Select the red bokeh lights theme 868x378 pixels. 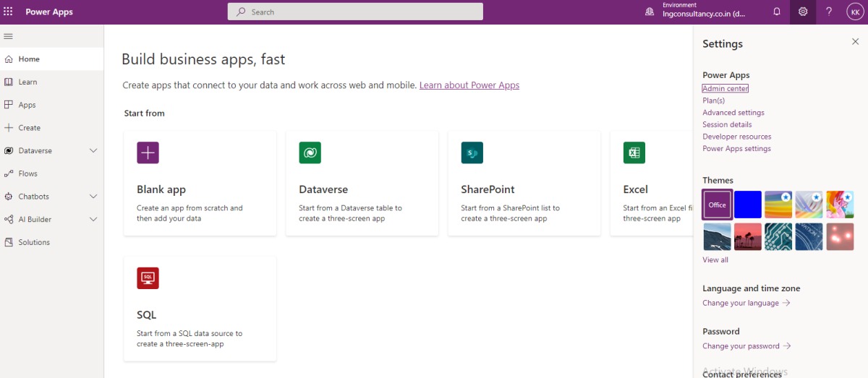840,236
